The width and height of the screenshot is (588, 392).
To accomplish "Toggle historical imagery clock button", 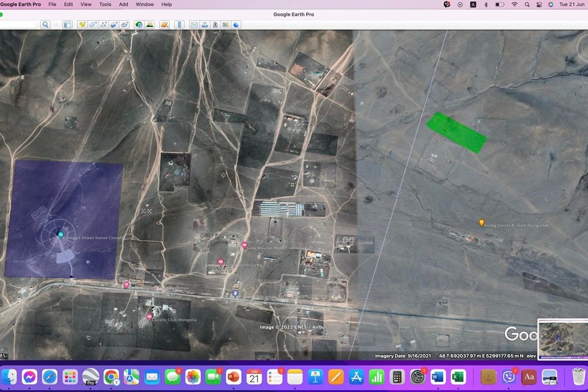I will click(x=139, y=25).
